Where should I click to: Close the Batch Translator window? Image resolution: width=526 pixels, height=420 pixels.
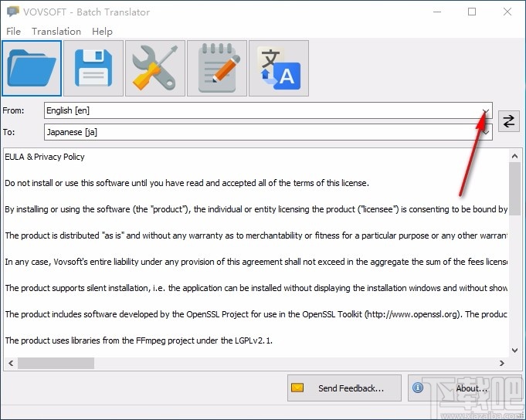tap(507, 12)
